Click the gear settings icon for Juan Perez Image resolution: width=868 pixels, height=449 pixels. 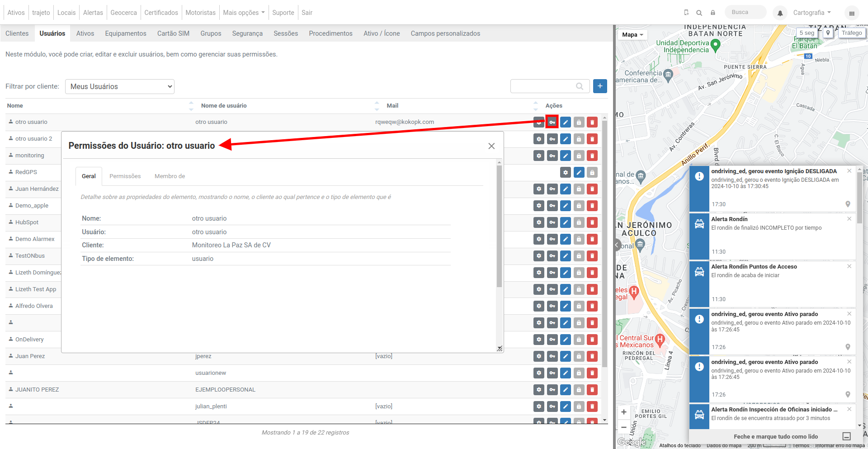tap(538, 356)
